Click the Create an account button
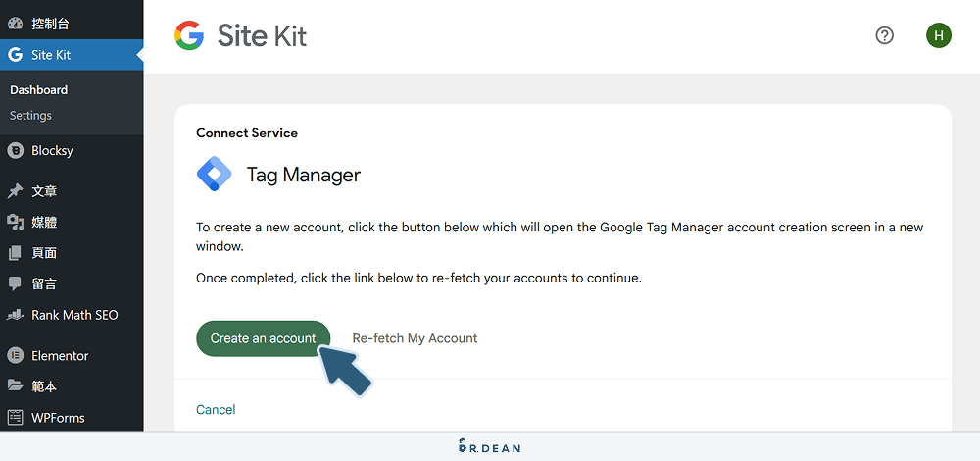 click(263, 338)
